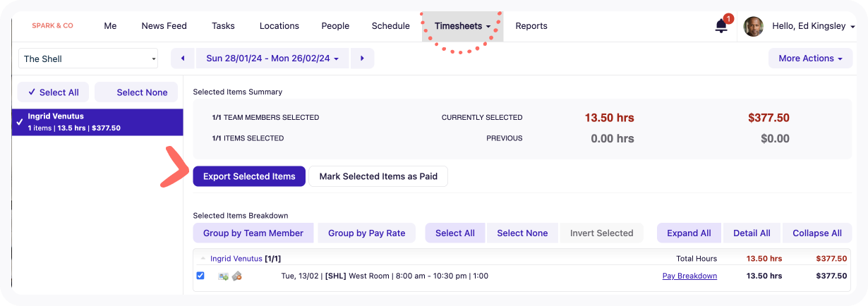Click Invert Selected button
This screenshot has width=868, height=306.
tap(602, 233)
